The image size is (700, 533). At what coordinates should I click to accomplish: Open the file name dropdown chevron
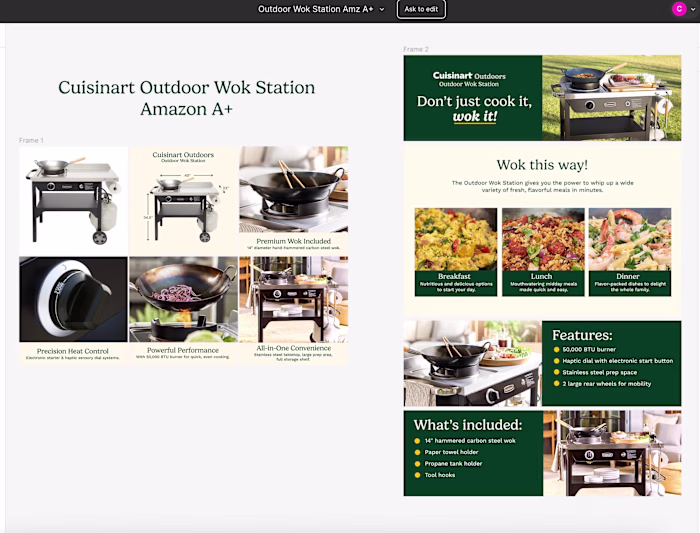coord(382,9)
